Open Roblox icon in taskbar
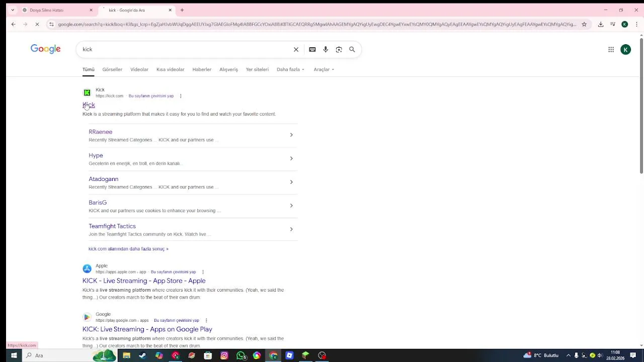This screenshot has height=362, width=644. [289, 355]
